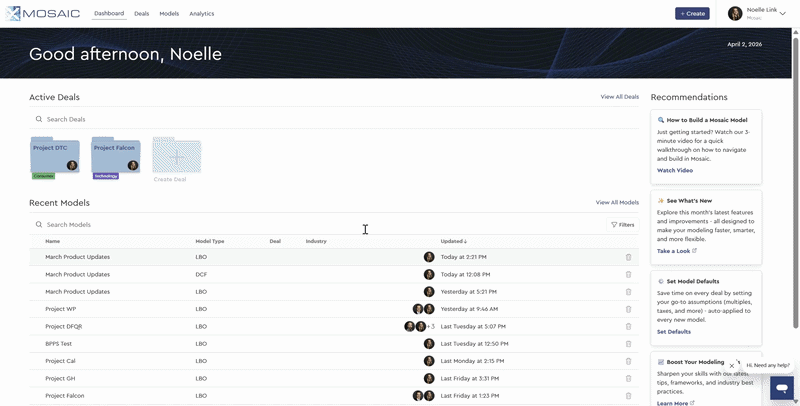Delete the model updated Yesterday at 5:21 PM
The image size is (800, 406).
629,292
